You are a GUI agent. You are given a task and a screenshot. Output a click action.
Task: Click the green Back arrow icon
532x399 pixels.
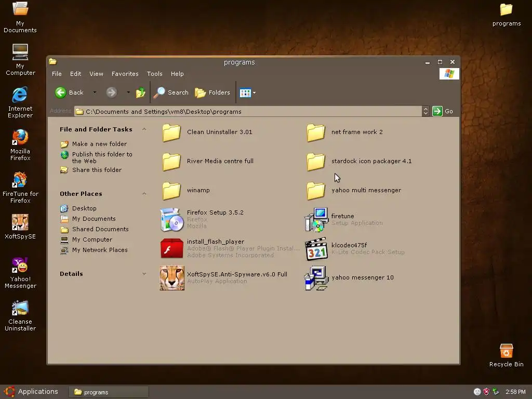point(61,92)
